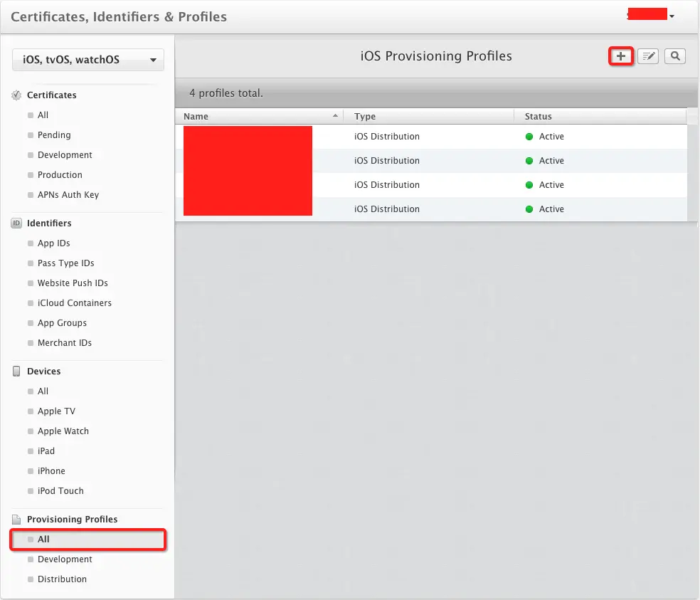The height and width of the screenshot is (600, 700).
Task: Click the Certificates, Identifiers & Profiles header
Action: coord(119,16)
